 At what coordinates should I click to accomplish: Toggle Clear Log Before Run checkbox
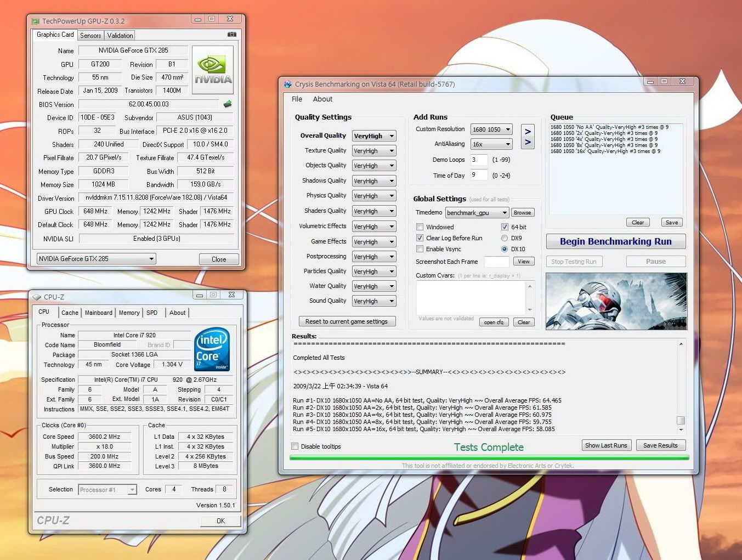click(x=420, y=238)
